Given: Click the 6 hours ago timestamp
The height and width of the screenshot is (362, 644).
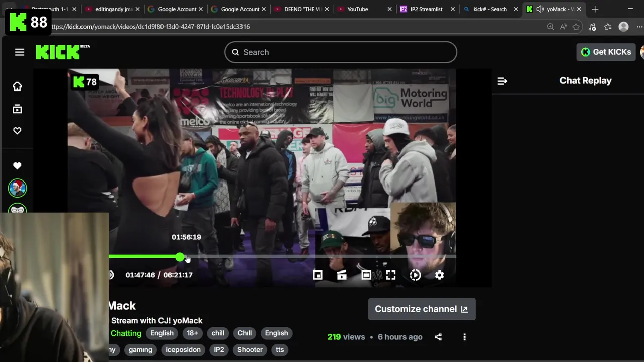Looking at the screenshot, I should click(400, 337).
